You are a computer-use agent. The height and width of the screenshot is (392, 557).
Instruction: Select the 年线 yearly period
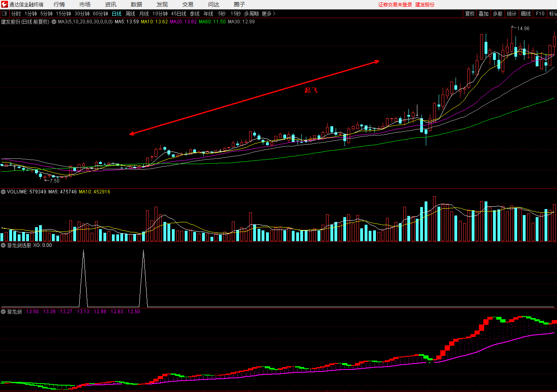[208, 14]
